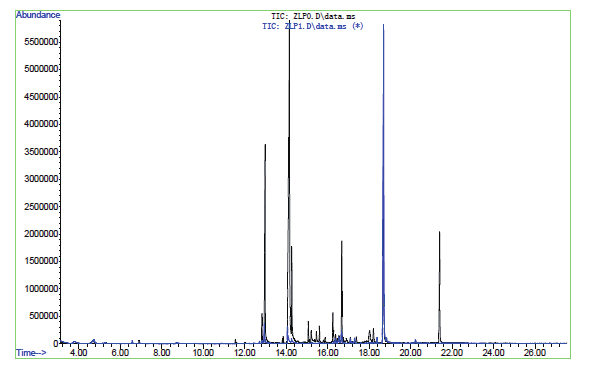Click the tallest blue peak near 18.60

(383, 26)
